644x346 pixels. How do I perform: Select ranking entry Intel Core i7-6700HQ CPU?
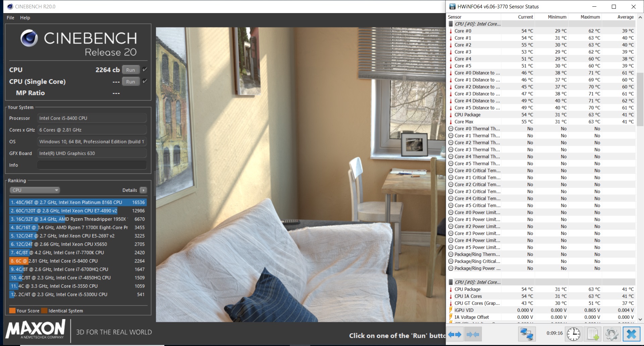pyautogui.click(x=78, y=269)
